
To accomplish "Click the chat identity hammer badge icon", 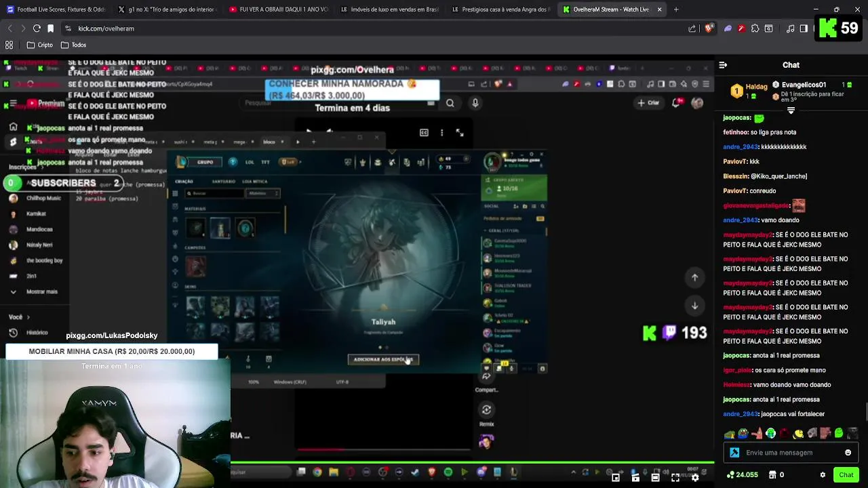I will tap(734, 453).
